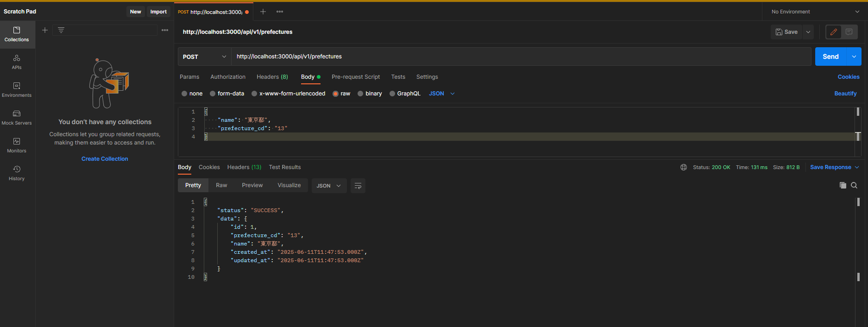Switch to the Authorization tab

click(x=228, y=77)
